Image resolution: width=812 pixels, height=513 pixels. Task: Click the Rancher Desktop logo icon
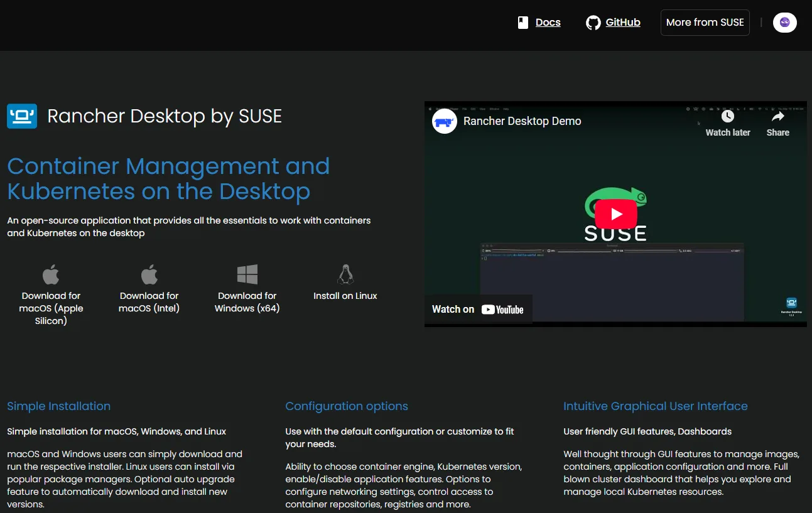click(x=22, y=116)
